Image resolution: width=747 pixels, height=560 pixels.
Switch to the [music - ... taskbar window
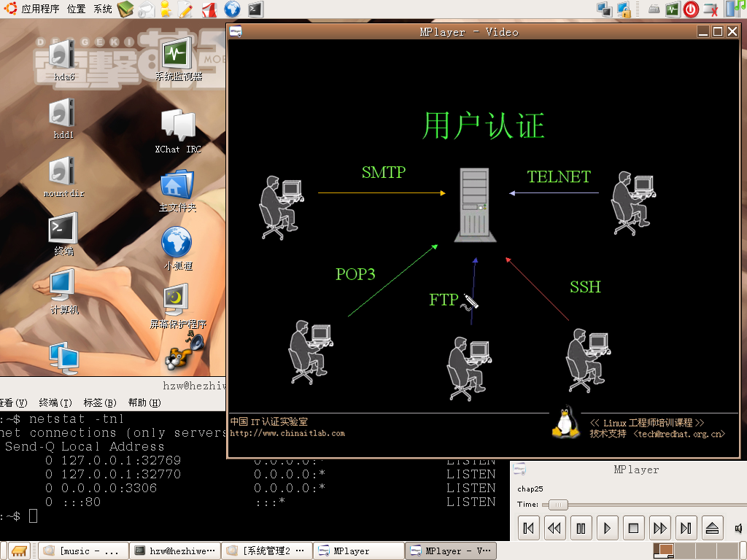point(84,551)
